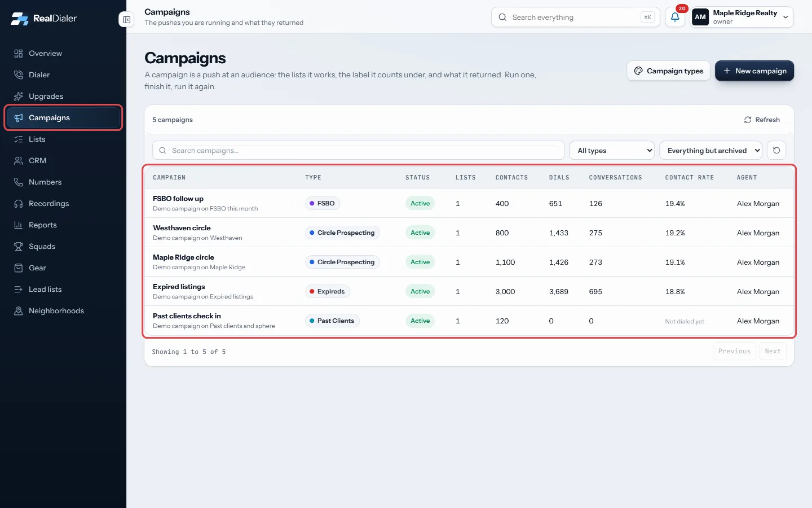Open notifications bell icon
The width and height of the screenshot is (812, 508).
click(x=675, y=17)
